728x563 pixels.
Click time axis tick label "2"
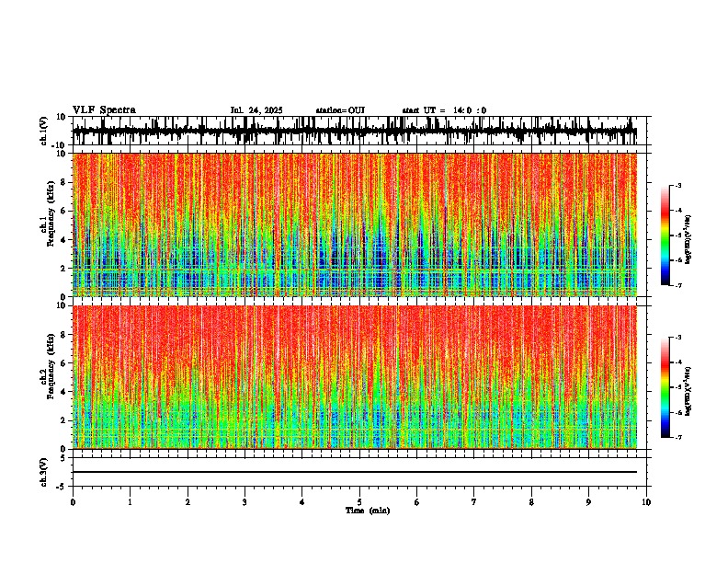click(188, 502)
